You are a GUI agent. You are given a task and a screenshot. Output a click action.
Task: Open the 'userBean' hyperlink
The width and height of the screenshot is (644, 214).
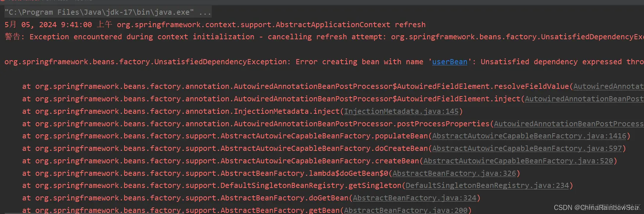click(450, 62)
